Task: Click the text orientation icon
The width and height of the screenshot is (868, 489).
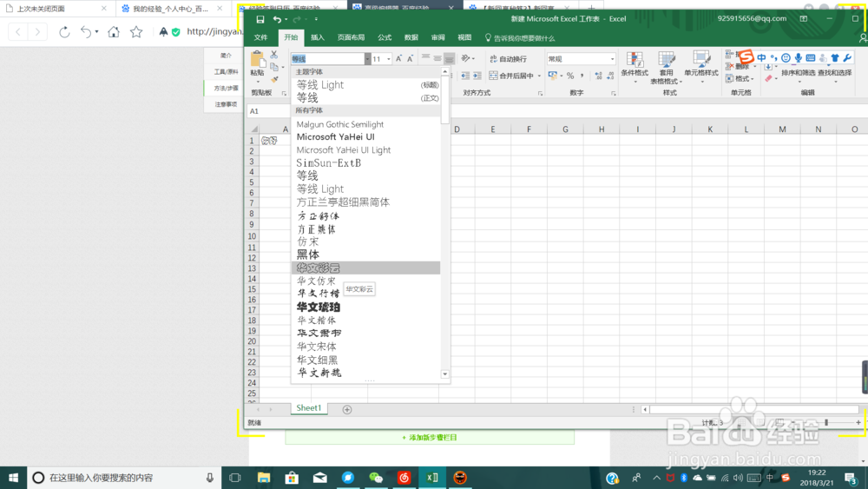Action: [465, 58]
